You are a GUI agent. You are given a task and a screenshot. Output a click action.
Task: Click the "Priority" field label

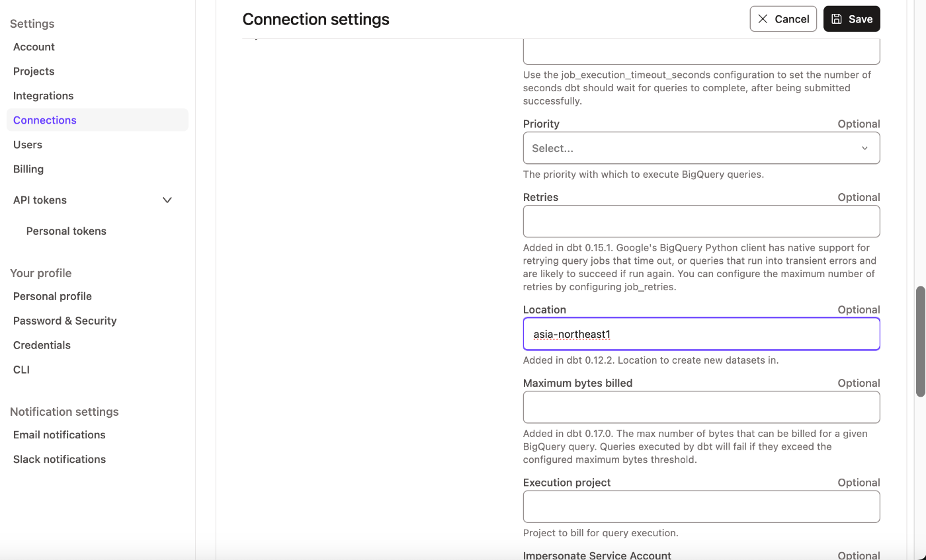541,124
